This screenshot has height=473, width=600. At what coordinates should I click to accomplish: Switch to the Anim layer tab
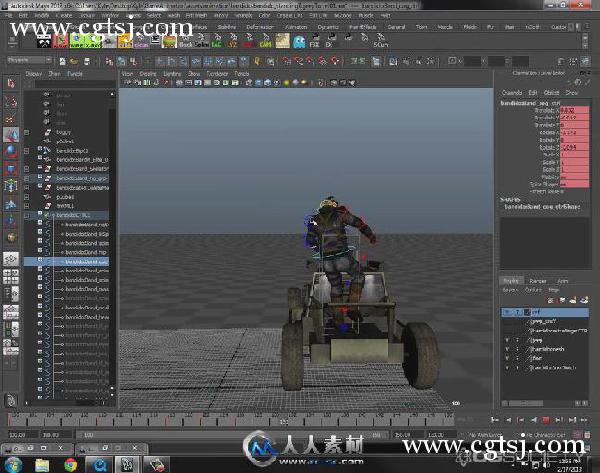coord(562,281)
